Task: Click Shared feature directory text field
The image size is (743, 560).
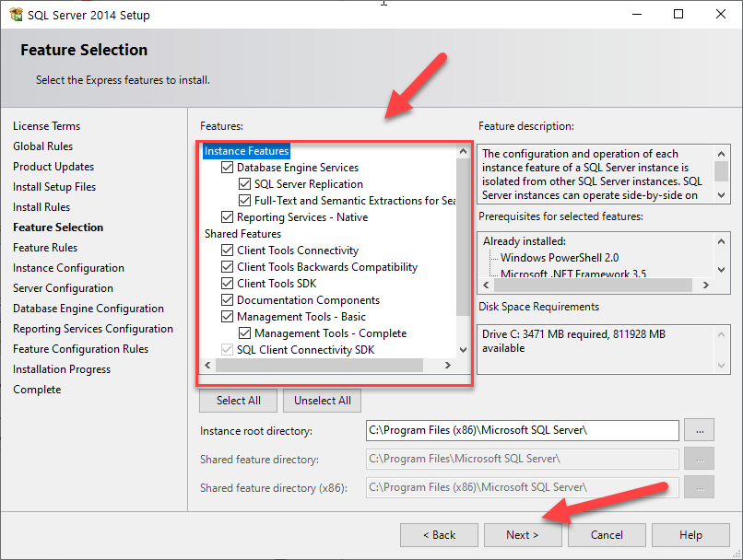Action: (522, 459)
